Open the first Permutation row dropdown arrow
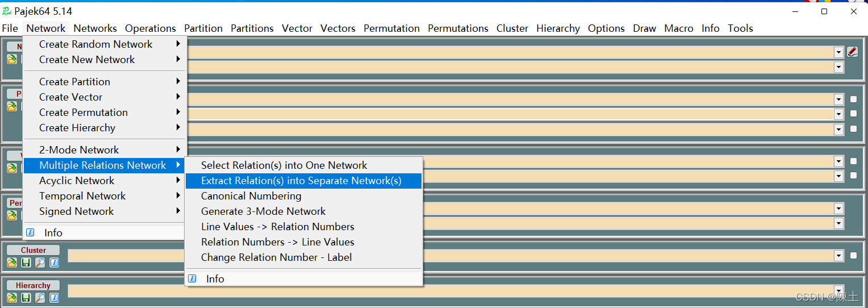 pos(839,209)
